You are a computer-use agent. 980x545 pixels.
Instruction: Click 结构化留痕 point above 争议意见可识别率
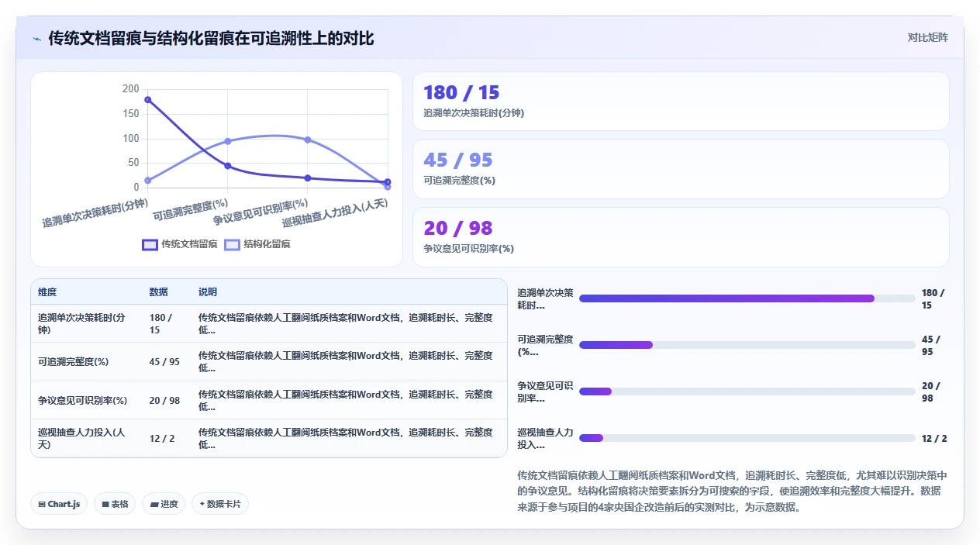coord(308,140)
